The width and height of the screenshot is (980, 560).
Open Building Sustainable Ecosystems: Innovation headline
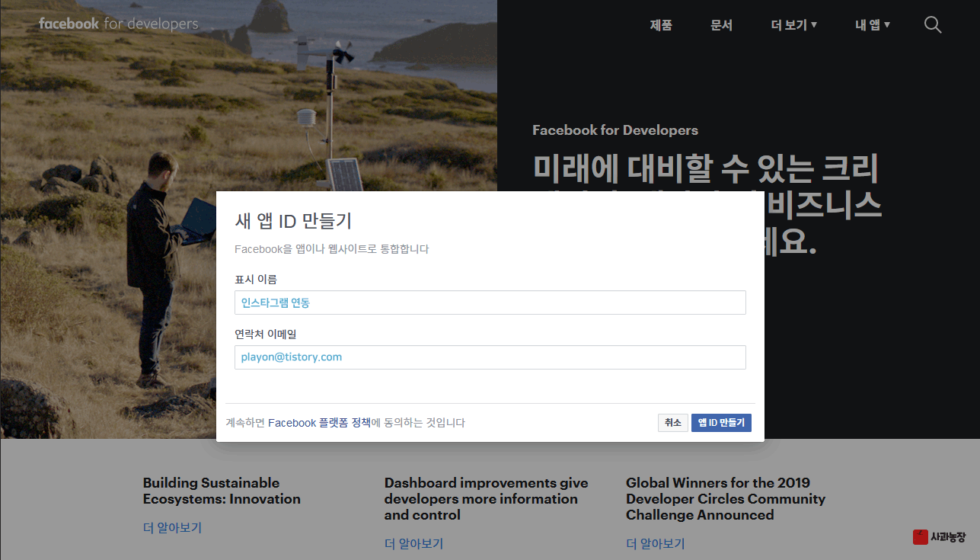tap(222, 491)
